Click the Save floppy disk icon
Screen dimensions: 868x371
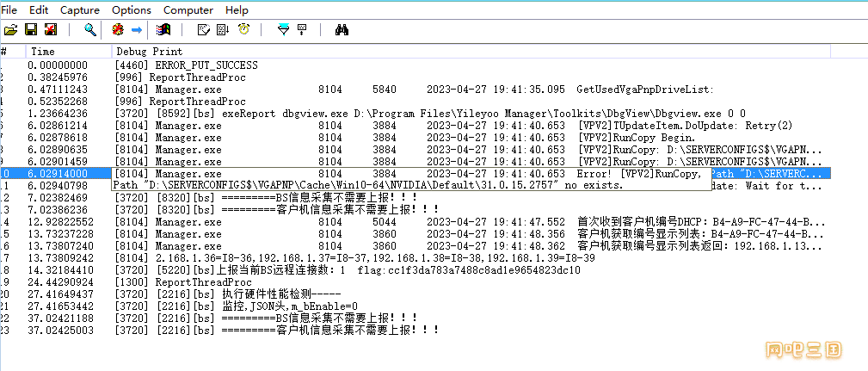point(31,30)
